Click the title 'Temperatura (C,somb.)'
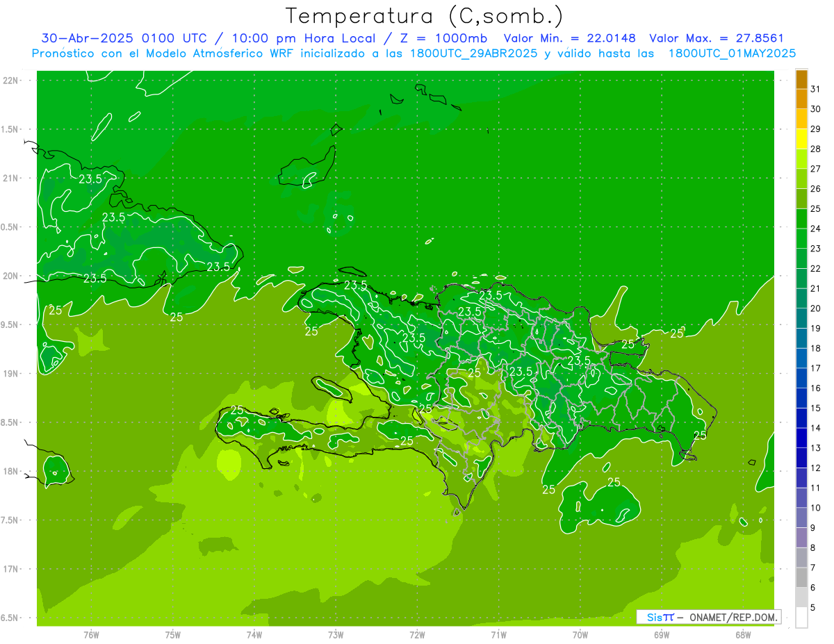Image resolution: width=834 pixels, height=644 pixels. (425, 16)
